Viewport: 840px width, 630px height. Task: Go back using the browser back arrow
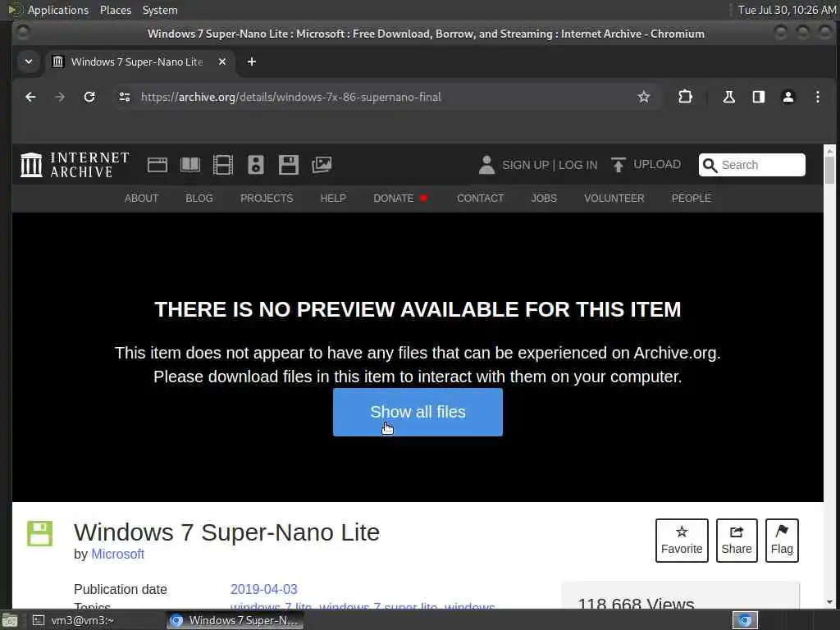(30, 97)
